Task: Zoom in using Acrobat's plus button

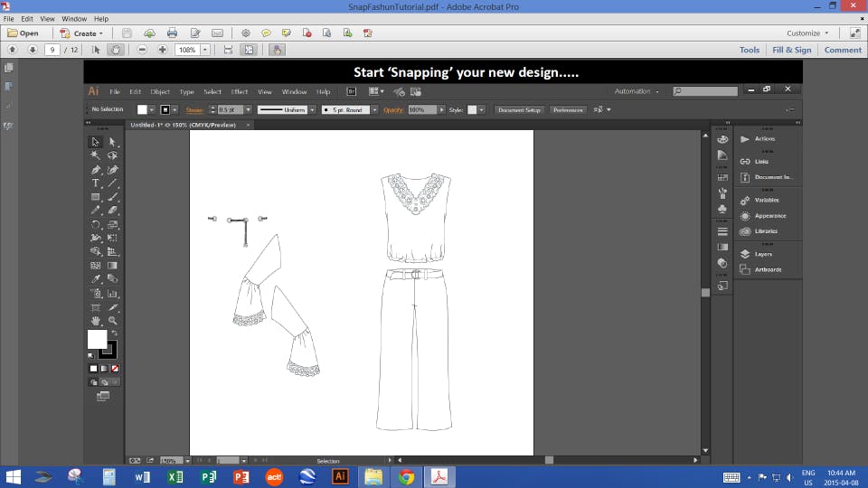Action: pyautogui.click(x=162, y=50)
